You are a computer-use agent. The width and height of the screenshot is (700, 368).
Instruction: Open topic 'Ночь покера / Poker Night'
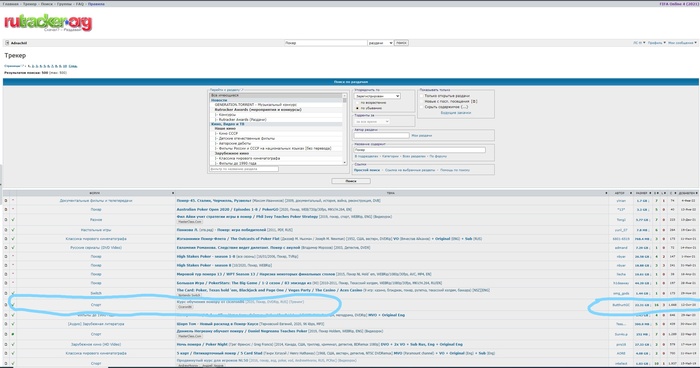coord(203,344)
